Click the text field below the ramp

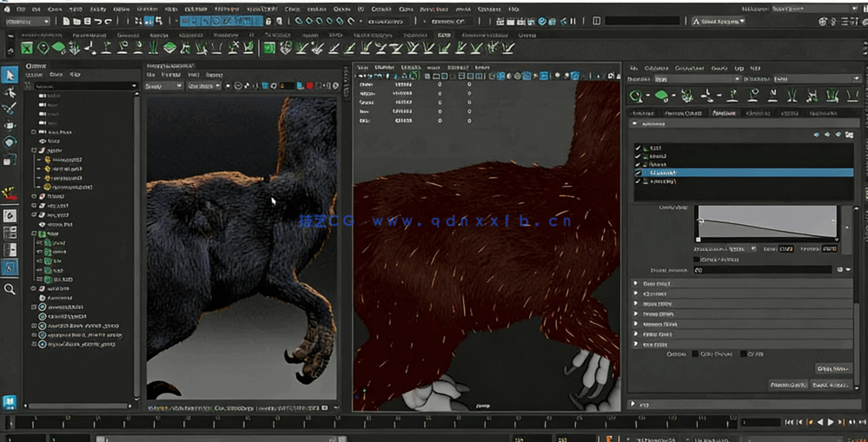(x=761, y=270)
